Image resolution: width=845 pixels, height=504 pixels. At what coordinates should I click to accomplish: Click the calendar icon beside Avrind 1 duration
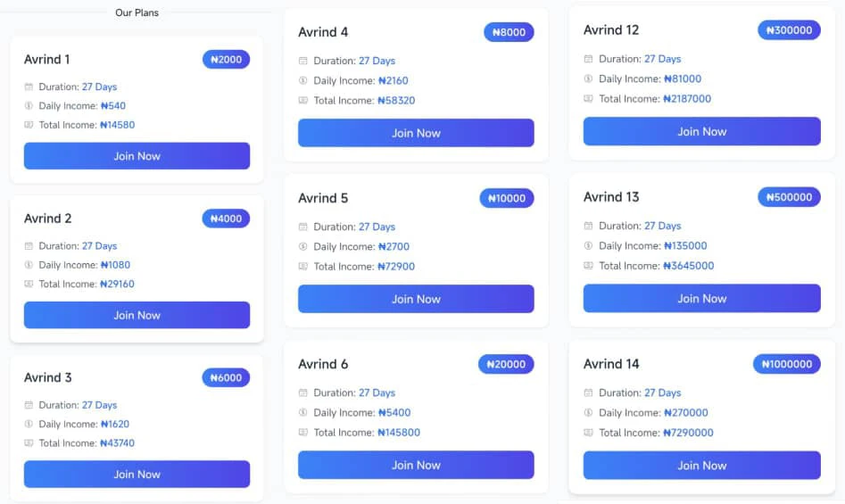(x=29, y=87)
